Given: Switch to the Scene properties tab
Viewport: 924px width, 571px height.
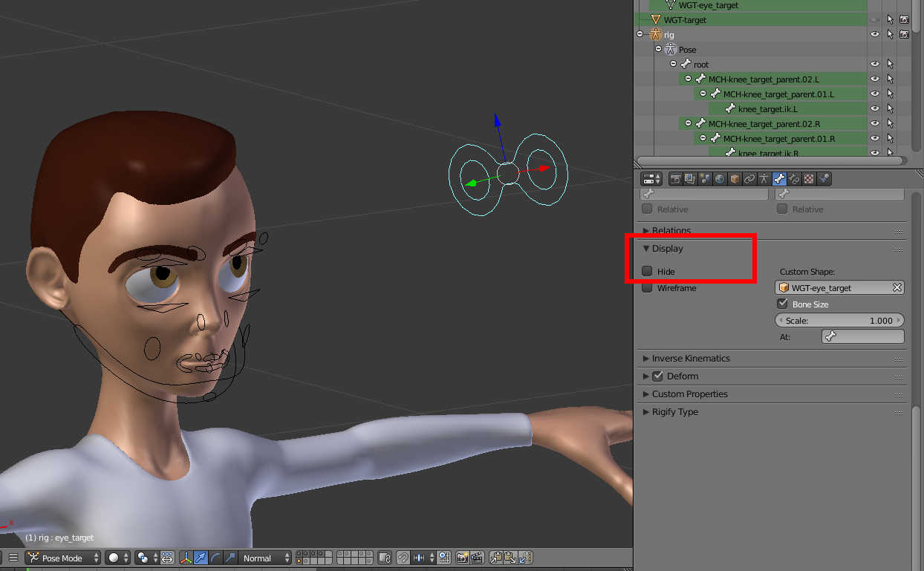Looking at the screenshot, I should pyautogui.click(x=706, y=179).
